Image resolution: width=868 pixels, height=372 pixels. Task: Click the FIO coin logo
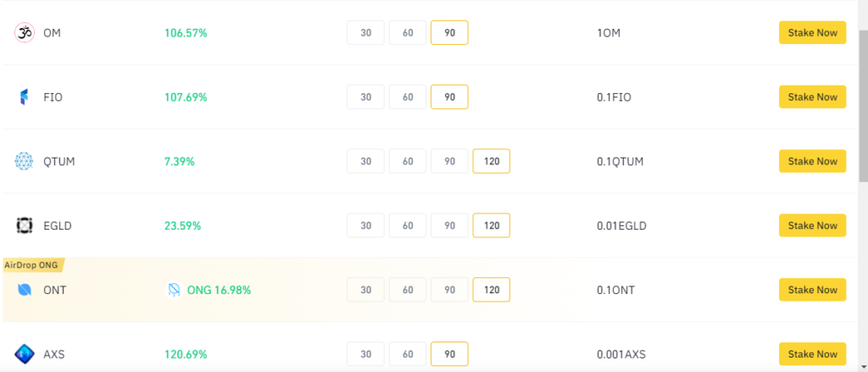(24, 97)
